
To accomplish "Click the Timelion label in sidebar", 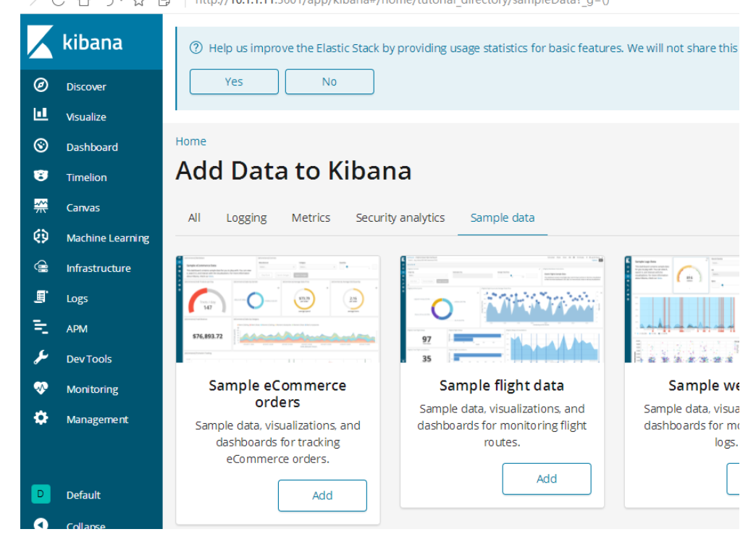I will tap(87, 178).
